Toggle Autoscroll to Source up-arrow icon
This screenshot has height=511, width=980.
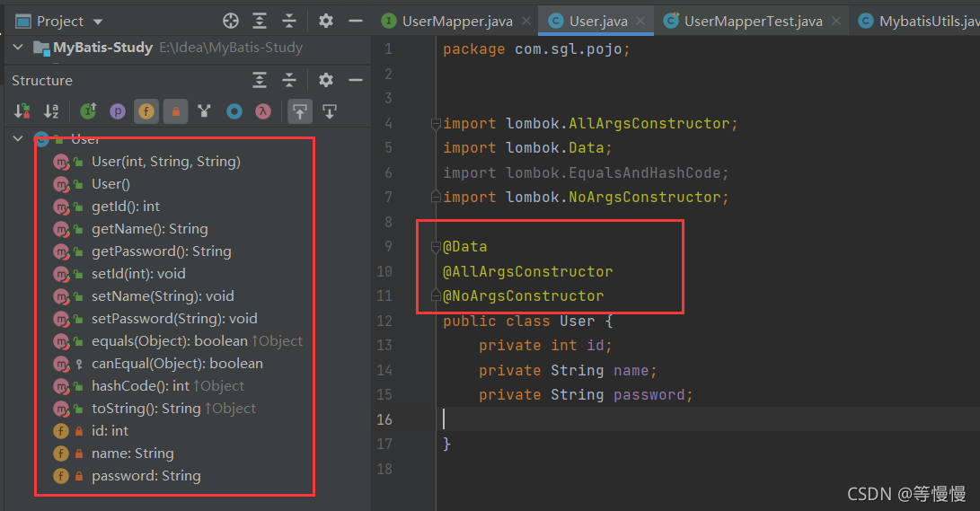[300, 111]
